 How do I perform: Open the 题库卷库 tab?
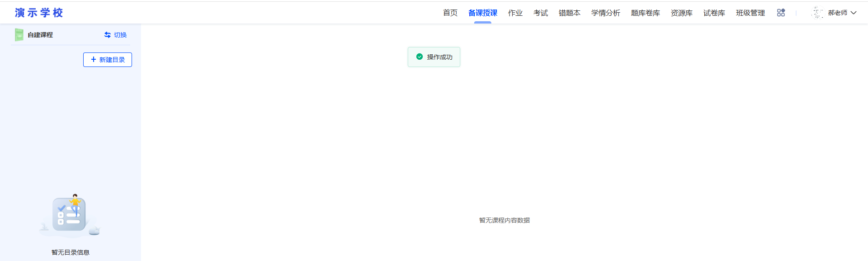tap(646, 13)
